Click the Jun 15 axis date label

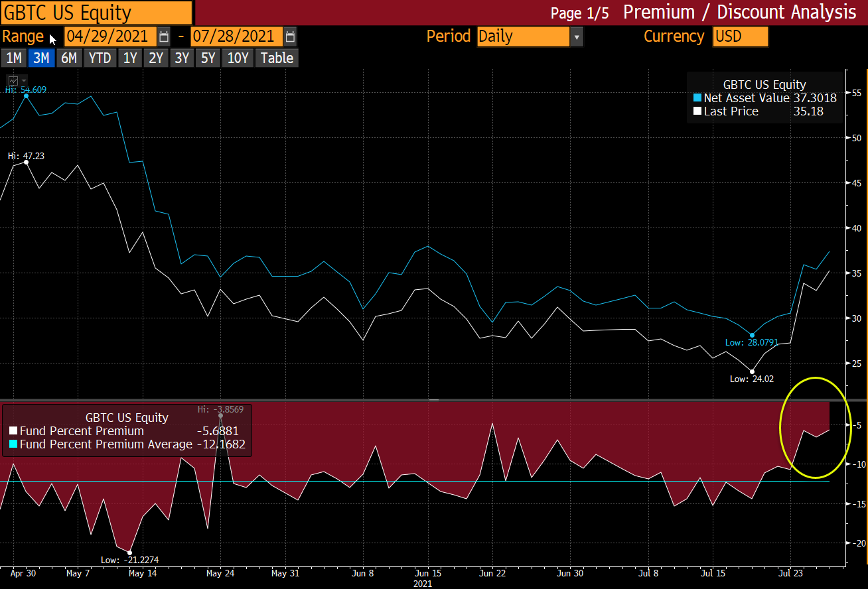(x=427, y=572)
